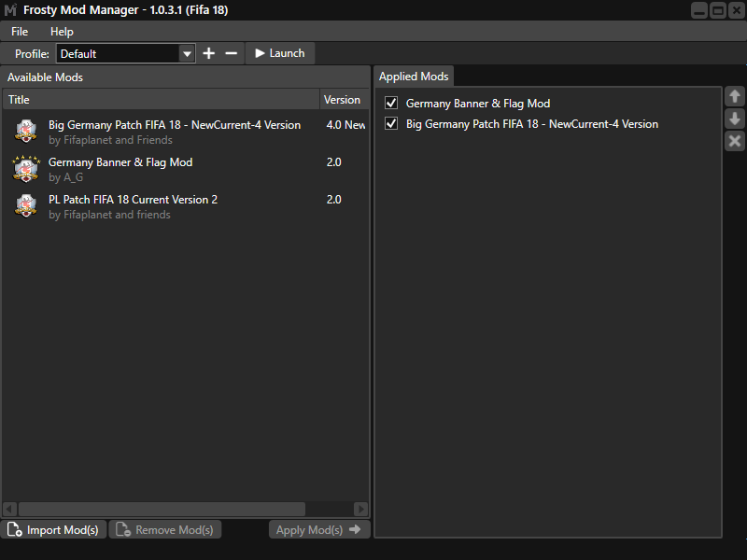This screenshot has height=560, width=747.
Task: Click the Launch button
Action: pyautogui.click(x=280, y=53)
